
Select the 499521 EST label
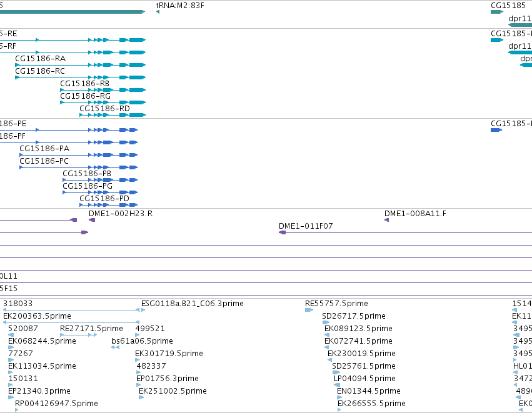[x=150, y=329]
